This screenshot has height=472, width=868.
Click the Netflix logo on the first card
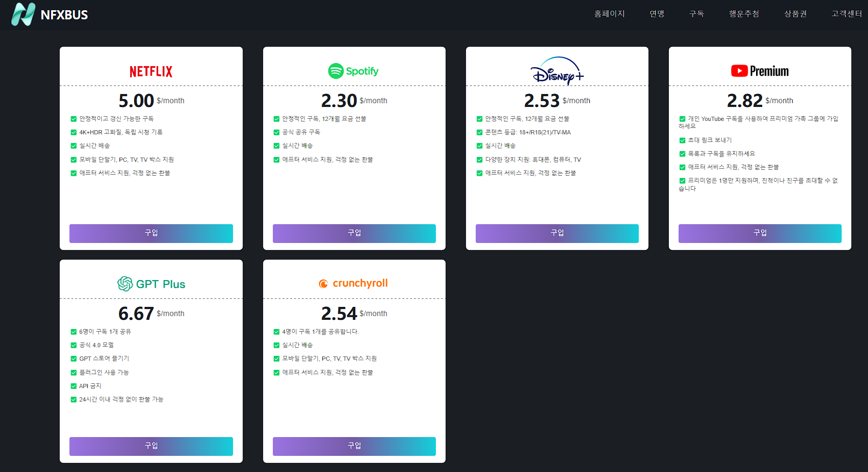(x=151, y=71)
